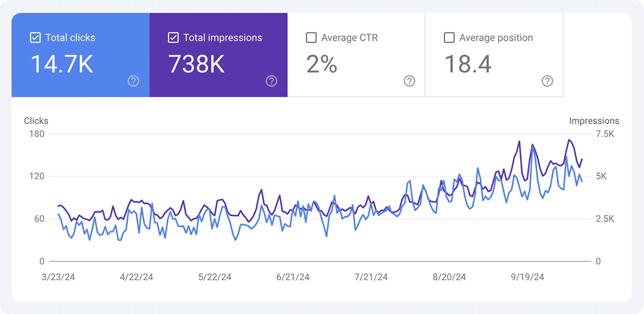644x314 pixels.
Task: Open the Average CTR card showing 2%
Action: point(356,55)
